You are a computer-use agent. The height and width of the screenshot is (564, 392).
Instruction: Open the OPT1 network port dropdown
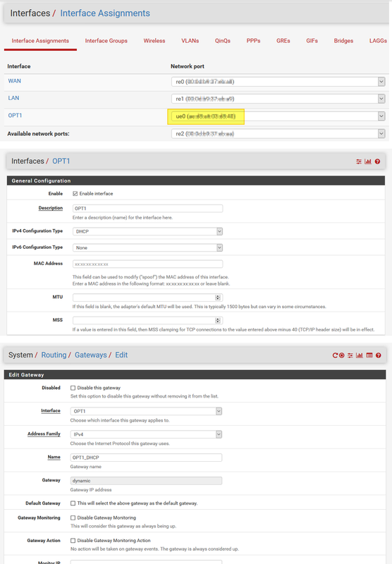click(278, 116)
